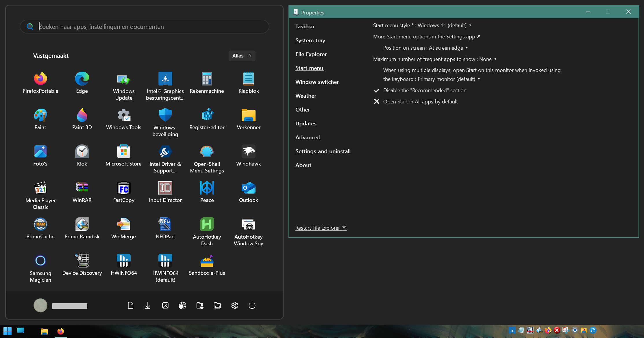This screenshot has height=338, width=644.
Task: Open More Start menu options in Settings app
Action: pos(427,37)
